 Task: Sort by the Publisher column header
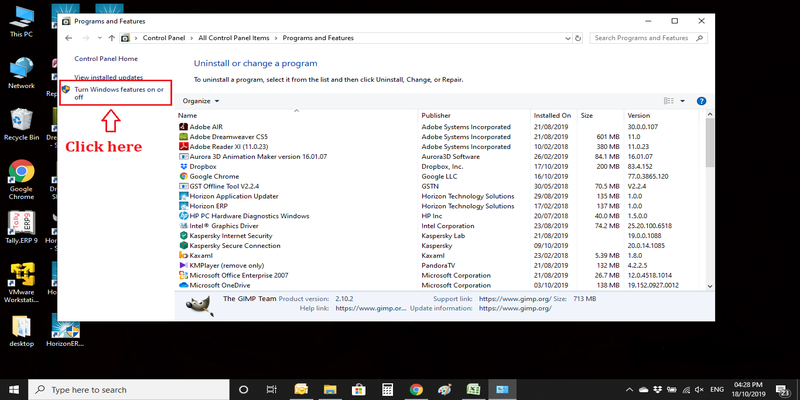[474, 115]
